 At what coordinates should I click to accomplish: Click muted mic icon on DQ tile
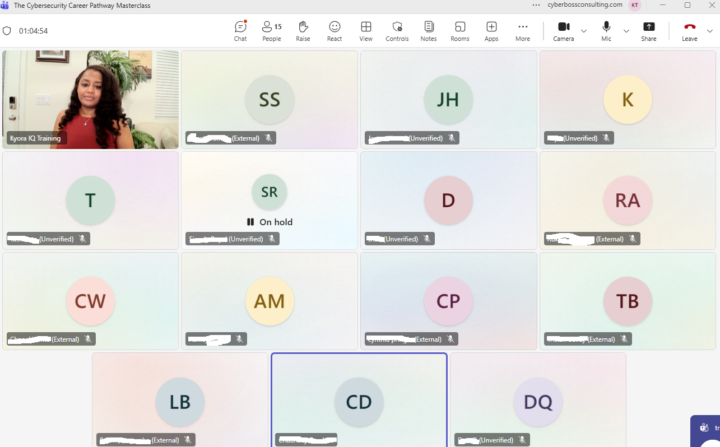[522, 440]
